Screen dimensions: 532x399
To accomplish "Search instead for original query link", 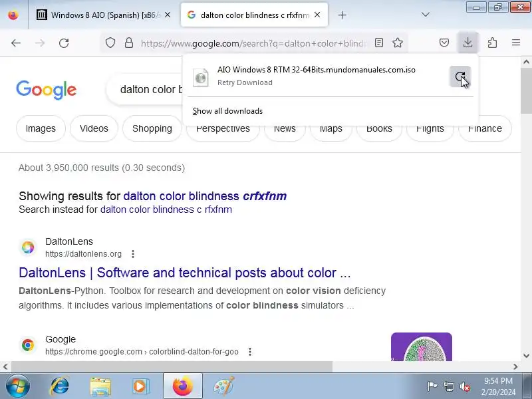I will click(166, 209).
